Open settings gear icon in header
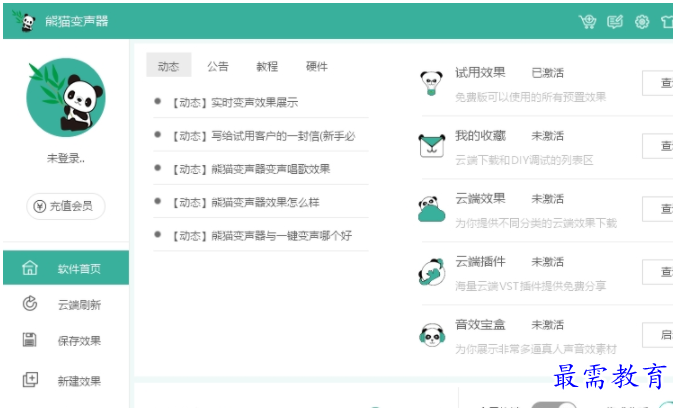Viewport: 675px width, 408px height. 642,22
